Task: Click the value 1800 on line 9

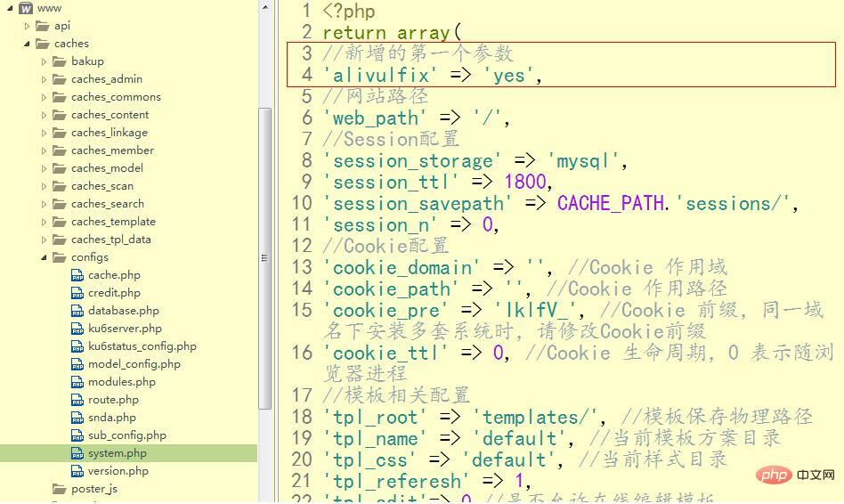Action: pos(524,182)
